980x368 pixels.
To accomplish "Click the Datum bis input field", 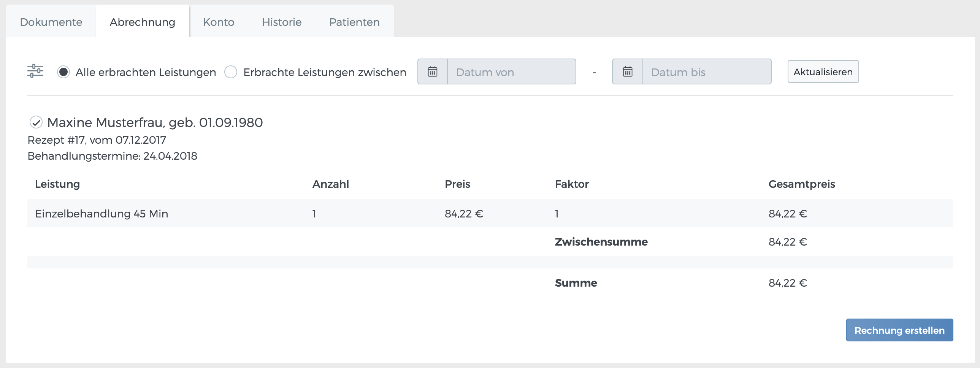I will pyautogui.click(x=706, y=72).
